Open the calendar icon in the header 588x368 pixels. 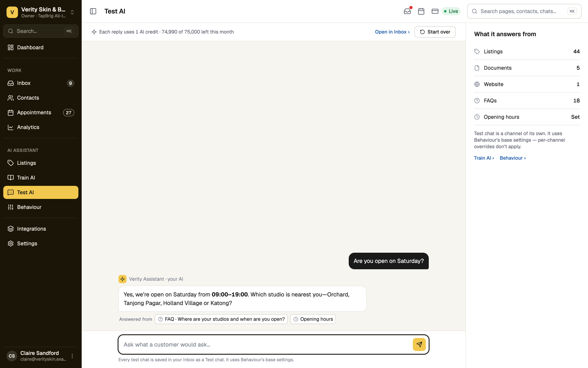(x=421, y=11)
